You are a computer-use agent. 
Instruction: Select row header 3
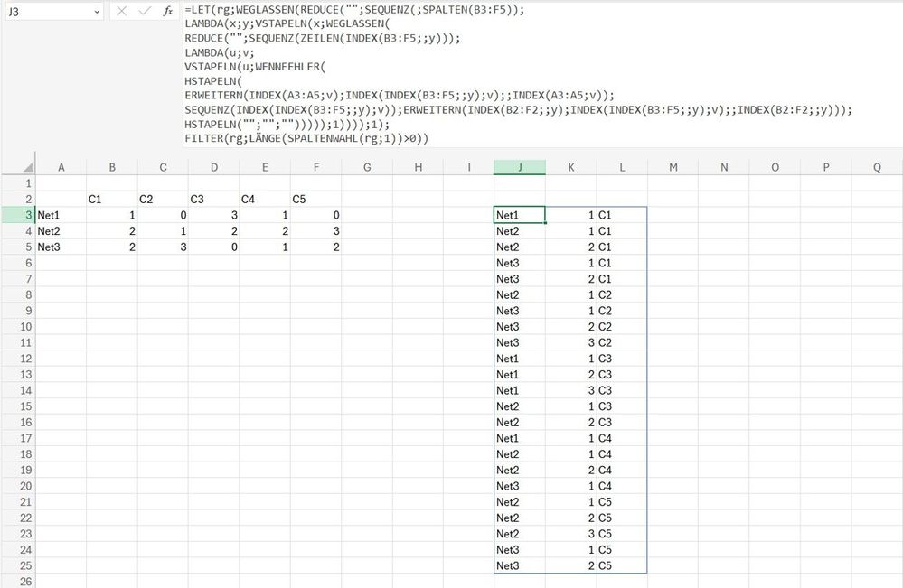click(x=27, y=215)
